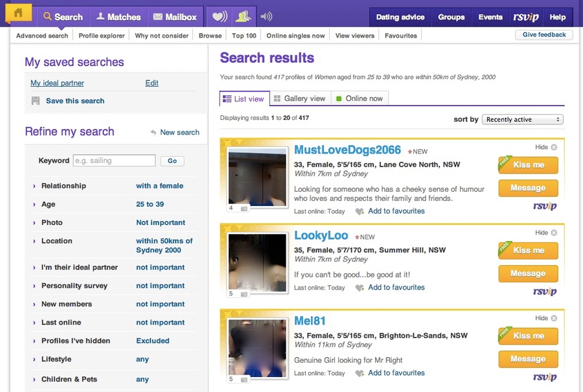583x392 pixels.
Task: Send a Kiss to MustLoveDogs2066
Action: pyautogui.click(x=528, y=165)
